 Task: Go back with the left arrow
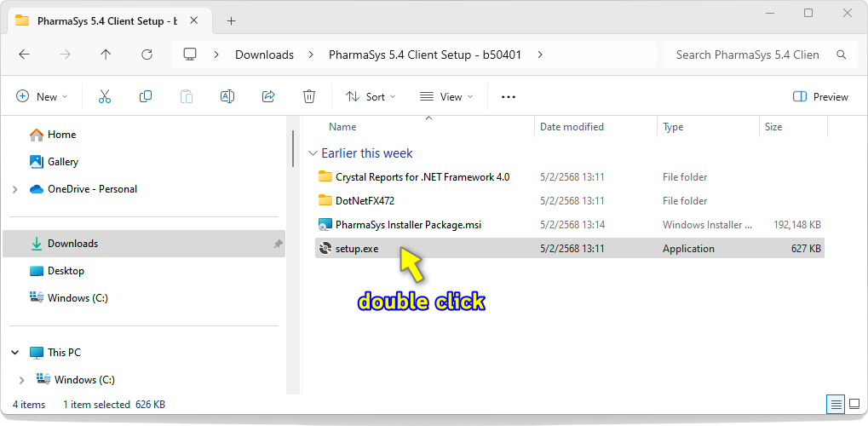(x=24, y=55)
